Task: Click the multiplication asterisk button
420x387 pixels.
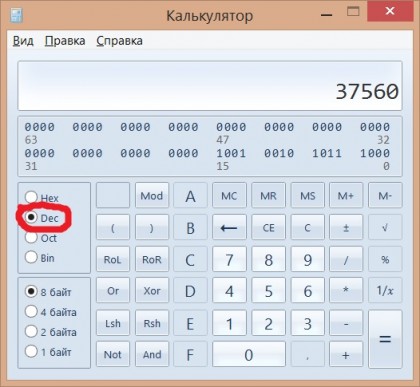Action: [x=346, y=291]
